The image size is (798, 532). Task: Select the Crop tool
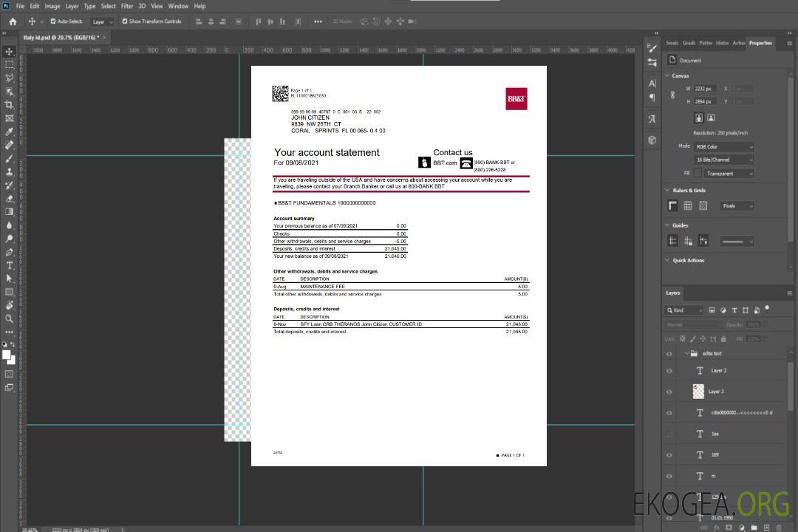pyautogui.click(x=9, y=105)
